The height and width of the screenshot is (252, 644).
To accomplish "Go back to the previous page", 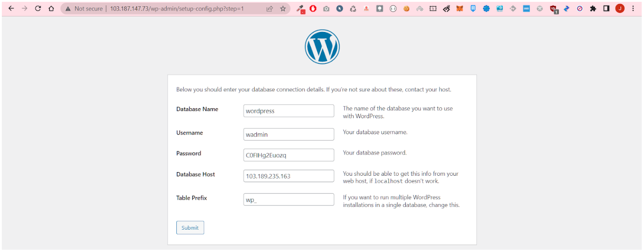I will pos(11,8).
